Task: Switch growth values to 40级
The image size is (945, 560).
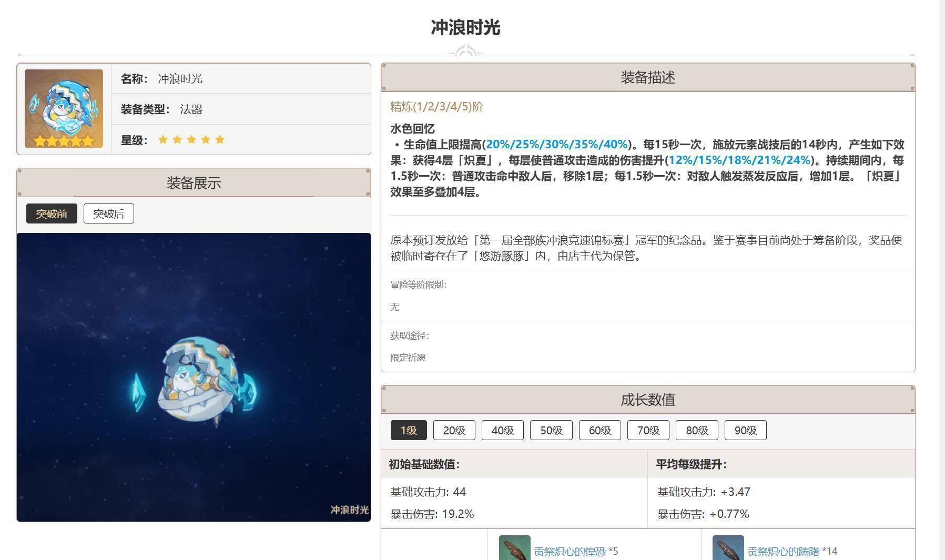Action: [502, 430]
